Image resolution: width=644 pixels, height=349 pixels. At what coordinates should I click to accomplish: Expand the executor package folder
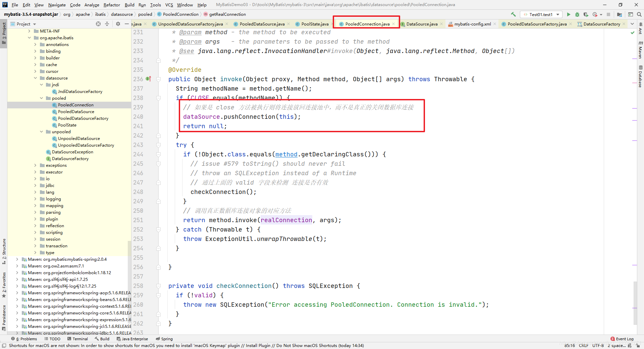tap(35, 172)
